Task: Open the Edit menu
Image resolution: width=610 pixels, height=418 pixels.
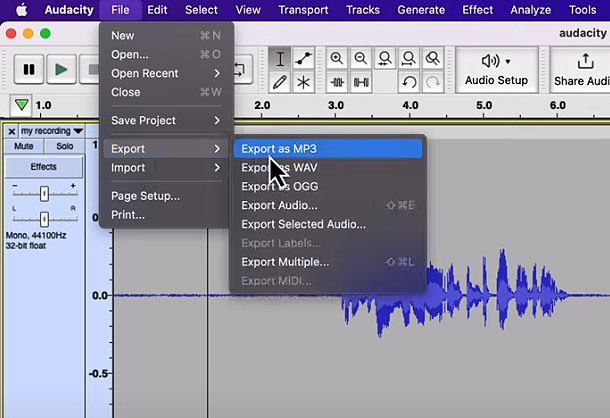Action: click(x=157, y=10)
